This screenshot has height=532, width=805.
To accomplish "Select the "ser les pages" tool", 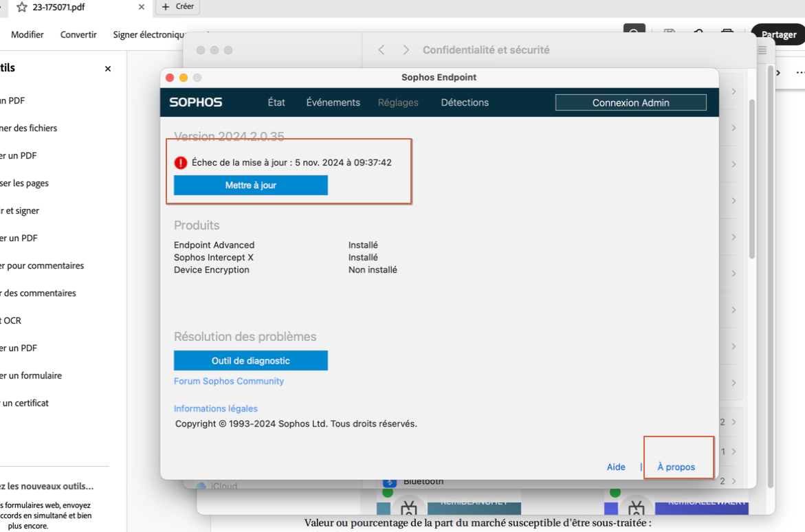I will [25, 183].
